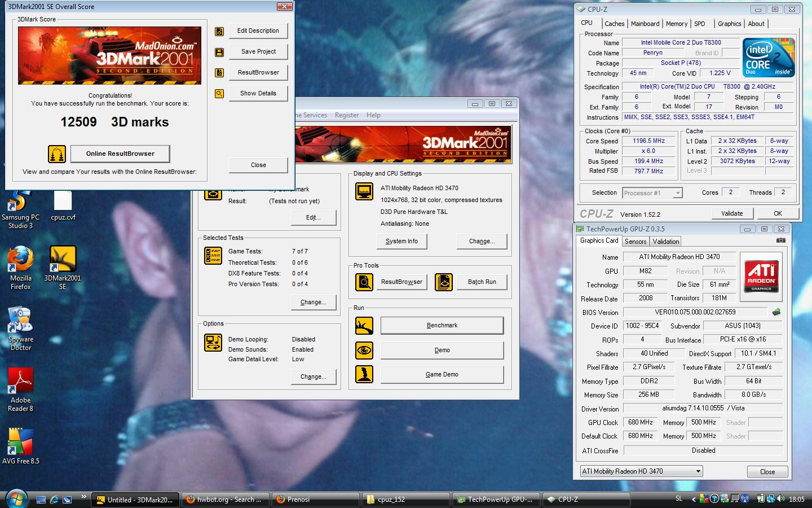Switch to cpuz_152 folder taskbar item
This screenshot has height=508, width=812.
point(405,500)
